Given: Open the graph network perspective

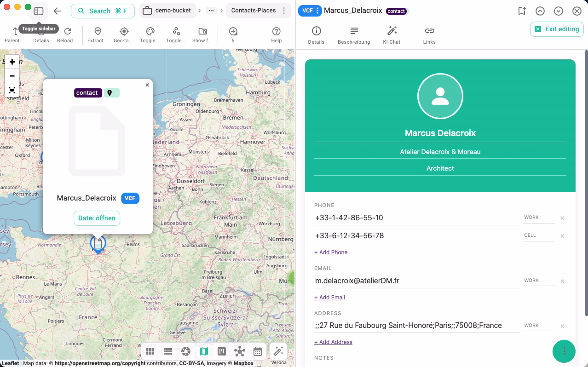Looking at the screenshot, I should tap(240, 352).
